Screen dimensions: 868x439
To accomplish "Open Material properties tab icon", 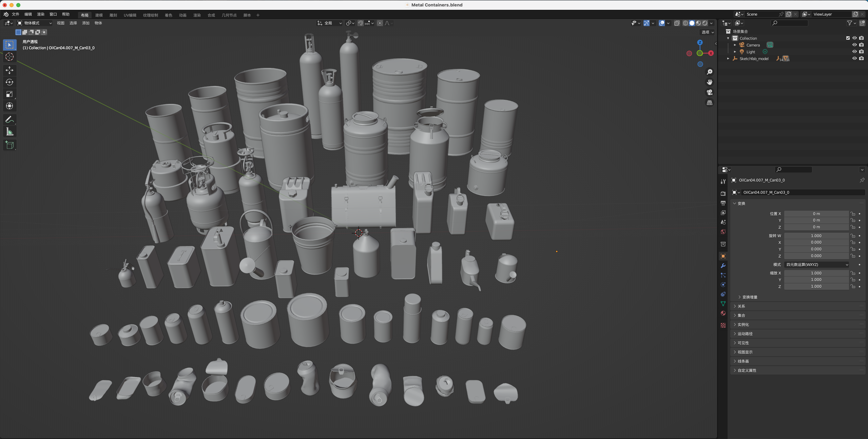I will (723, 313).
